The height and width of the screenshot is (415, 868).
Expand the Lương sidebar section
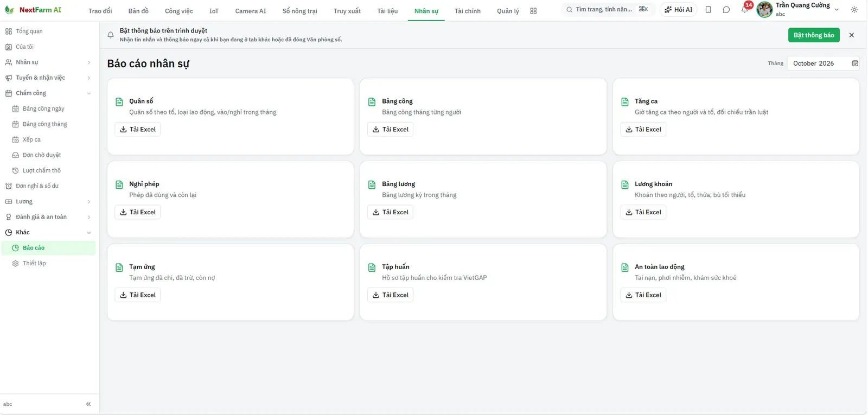[49, 201]
